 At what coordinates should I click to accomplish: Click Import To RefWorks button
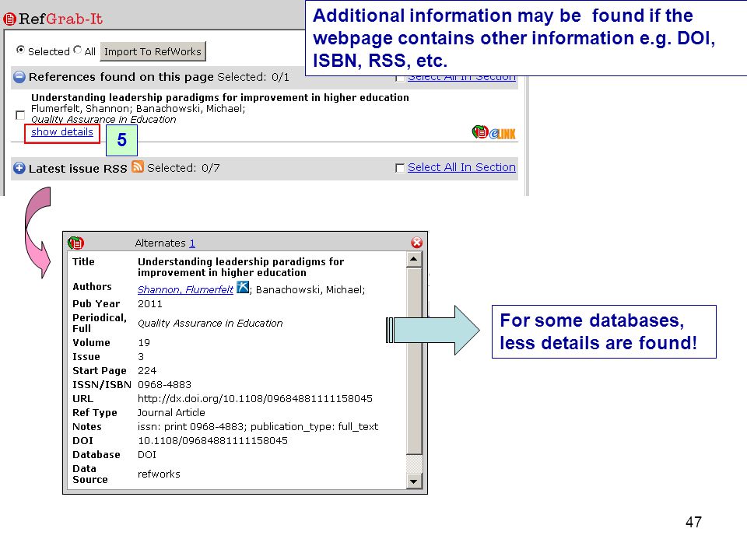coord(153,51)
